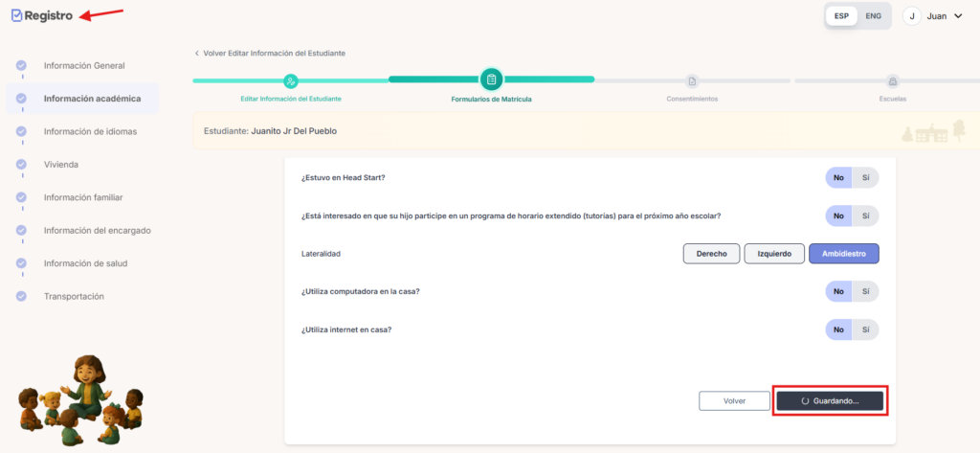
Task: Click the Editar Información del Estudiante step icon
Action: (x=291, y=80)
